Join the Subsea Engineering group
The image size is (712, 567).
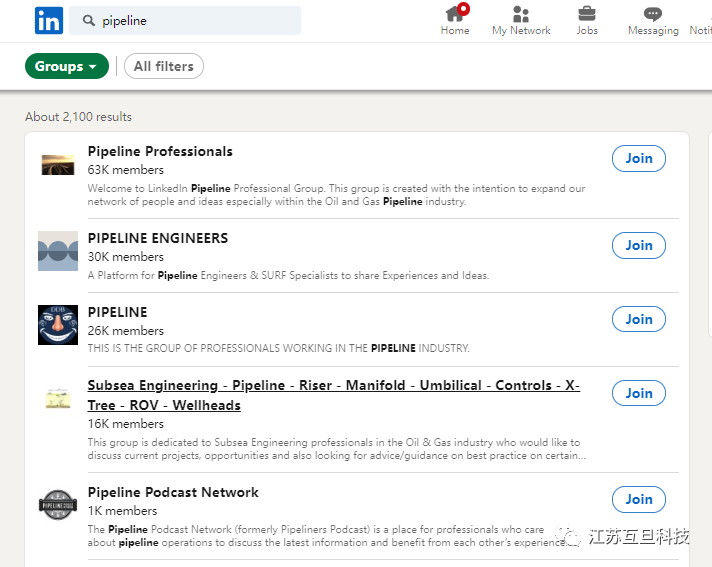pyautogui.click(x=638, y=393)
